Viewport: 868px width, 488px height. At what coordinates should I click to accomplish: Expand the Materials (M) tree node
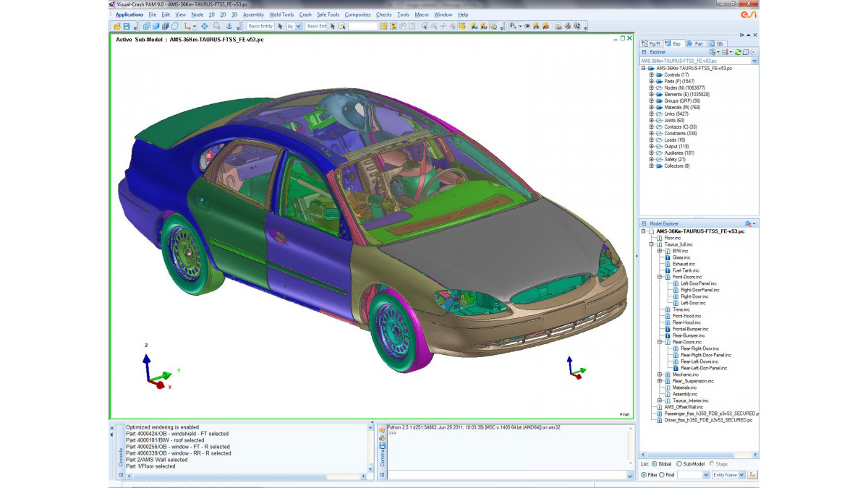pos(651,107)
